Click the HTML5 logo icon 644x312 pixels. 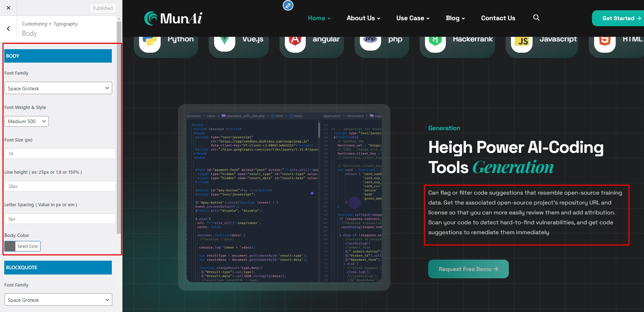(x=605, y=42)
